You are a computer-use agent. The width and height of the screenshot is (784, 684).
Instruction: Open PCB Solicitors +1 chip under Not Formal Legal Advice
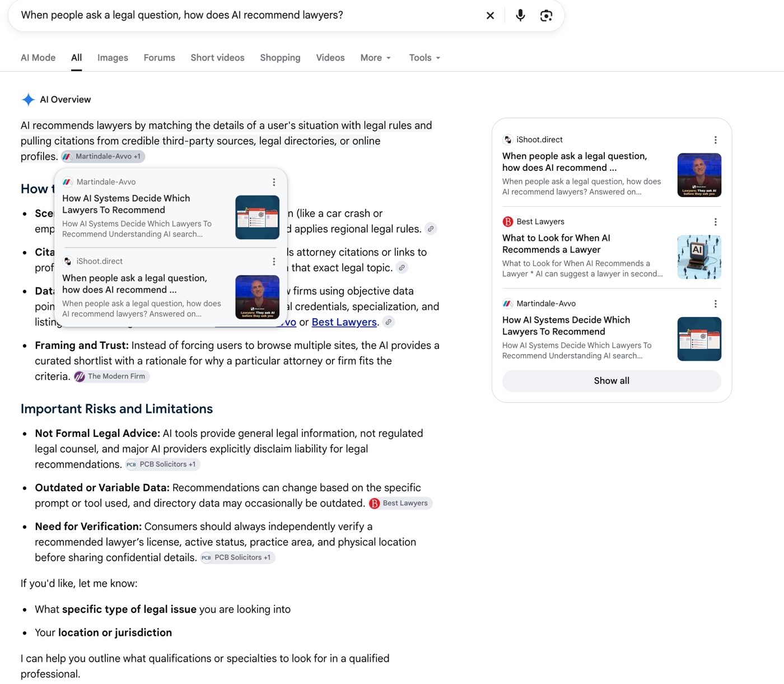(x=162, y=464)
